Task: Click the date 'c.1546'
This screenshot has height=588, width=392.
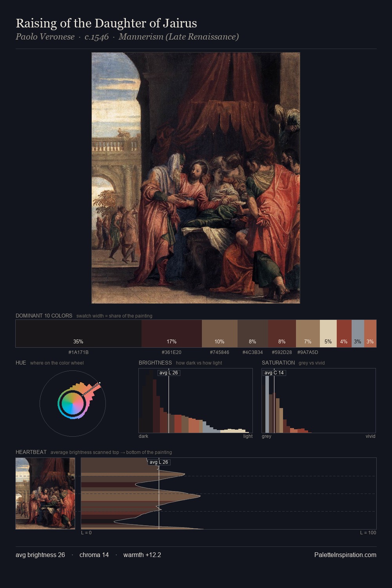Action: point(96,37)
